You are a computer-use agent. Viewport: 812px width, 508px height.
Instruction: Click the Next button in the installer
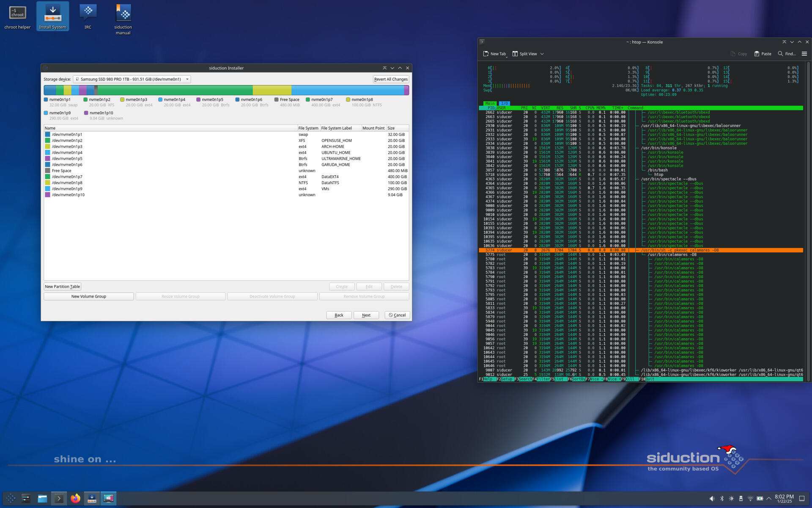pyautogui.click(x=366, y=315)
